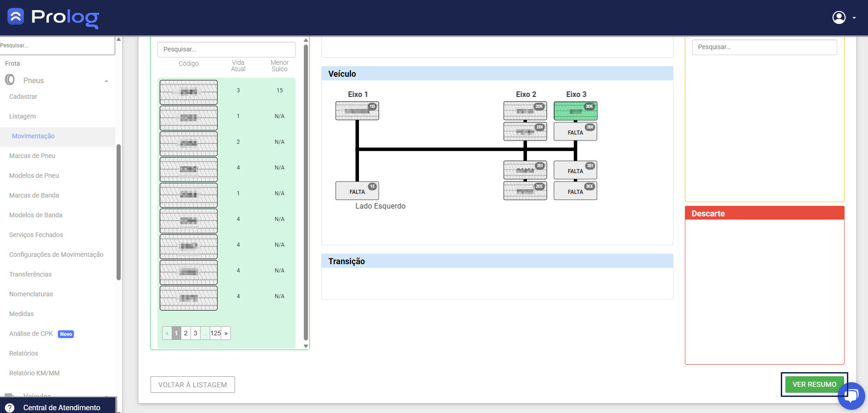Open Análise de CPK
Screen dimensions: 868x413
31,334
